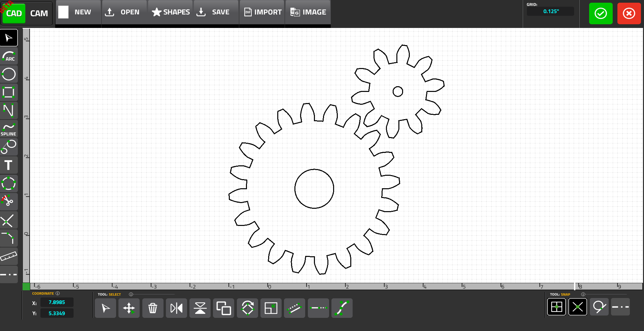
Task: Select the Trim Vectors scissors tool
Action: pyautogui.click(x=9, y=201)
